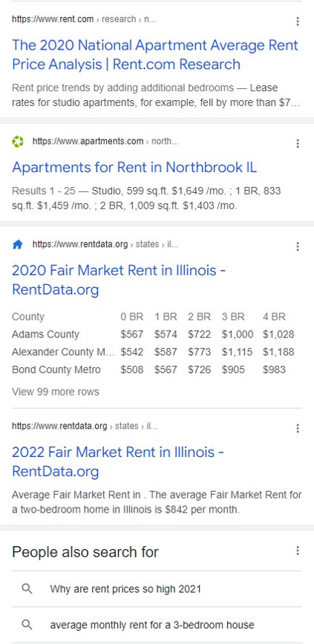Viewport: 314px width, 644px height.
Task: Open three-dot menu for 2022 RentData result
Action: pos(298,428)
